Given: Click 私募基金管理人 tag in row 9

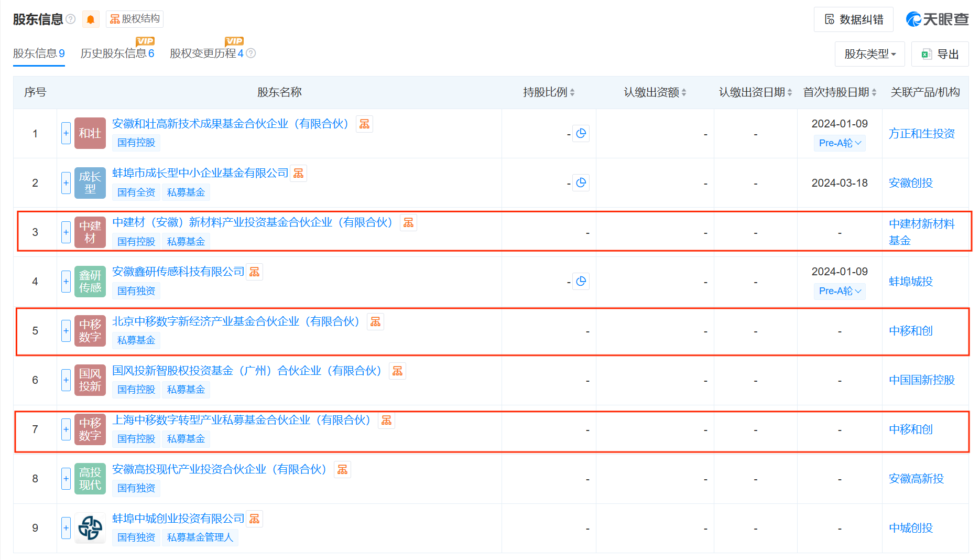Looking at the screenshot, I should tap(200, 537).
